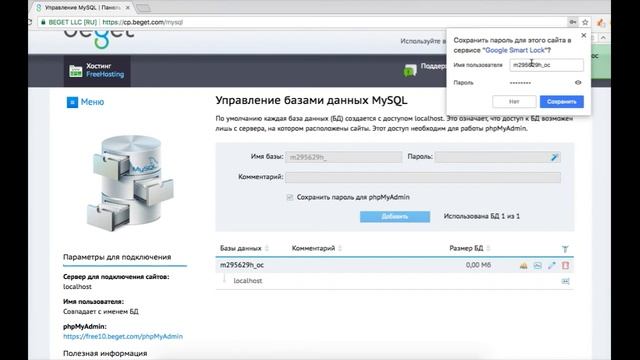Open the Поддержка chat icon
Image resolution: width=640 pixels, height=360 pixels.
point(410,70)
